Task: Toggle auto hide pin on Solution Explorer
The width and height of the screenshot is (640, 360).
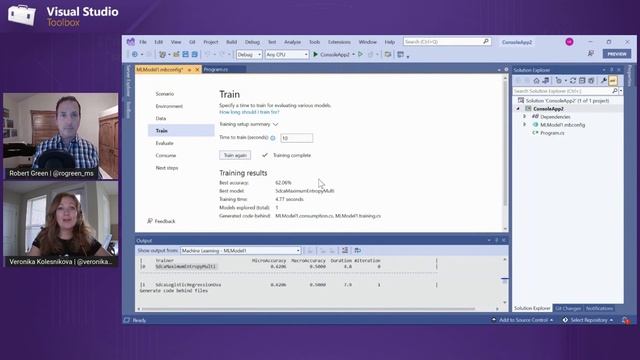Action: tap(612, 70)
